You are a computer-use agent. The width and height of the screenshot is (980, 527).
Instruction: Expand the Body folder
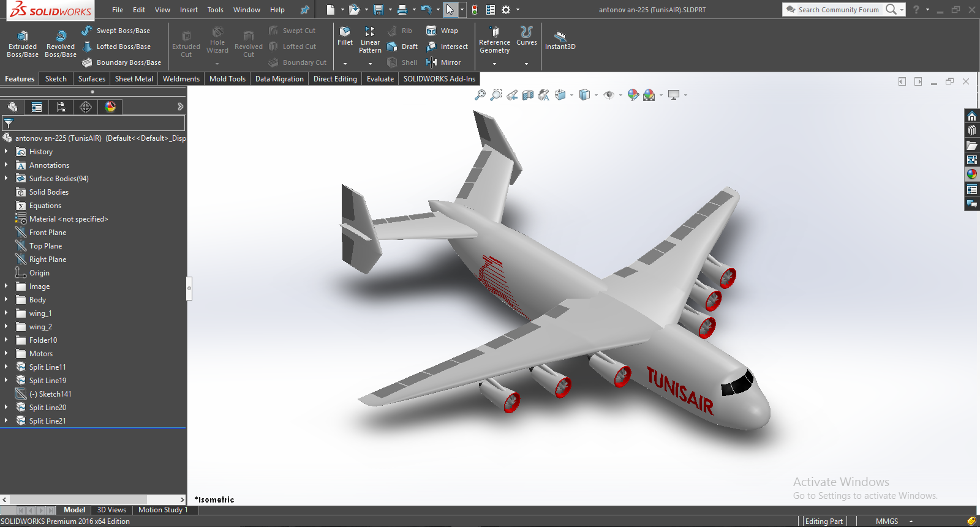click(x=6, y=299)
